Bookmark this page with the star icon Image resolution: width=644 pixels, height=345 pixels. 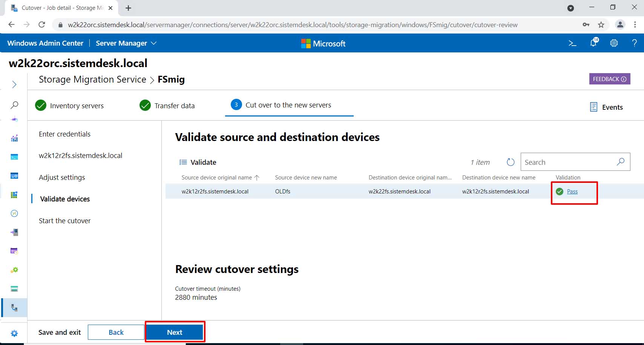(x=601, y=25)
